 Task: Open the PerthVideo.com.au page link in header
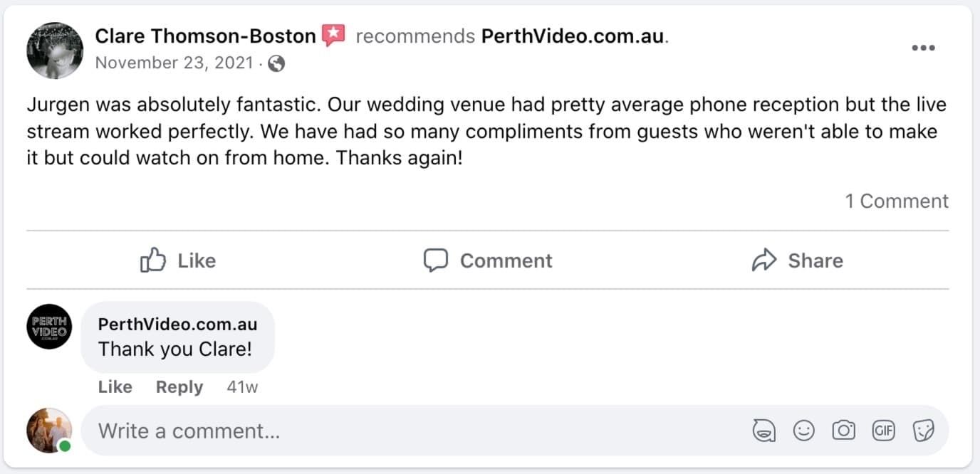(573, 36)
